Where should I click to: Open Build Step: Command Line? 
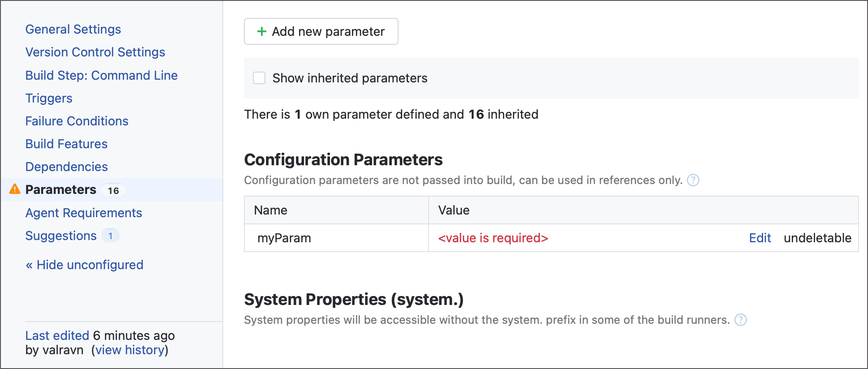tap(101, 75)
